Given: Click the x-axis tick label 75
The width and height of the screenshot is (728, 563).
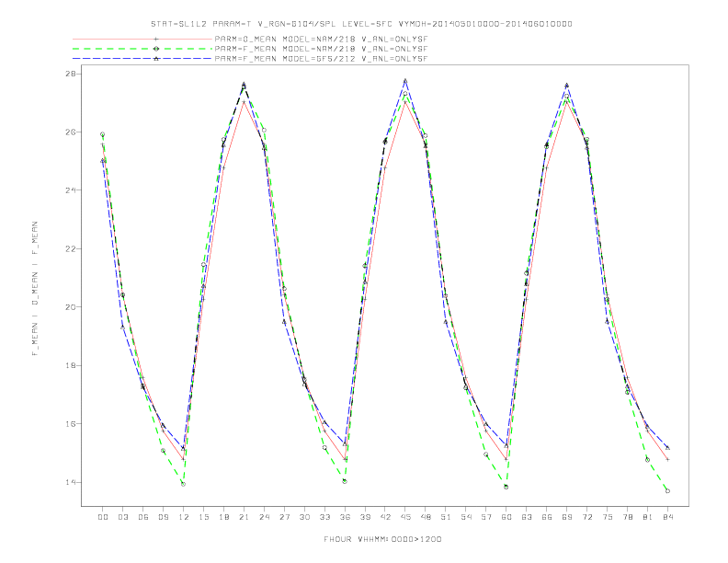Looking at the screenshot, I should (608, 517).
